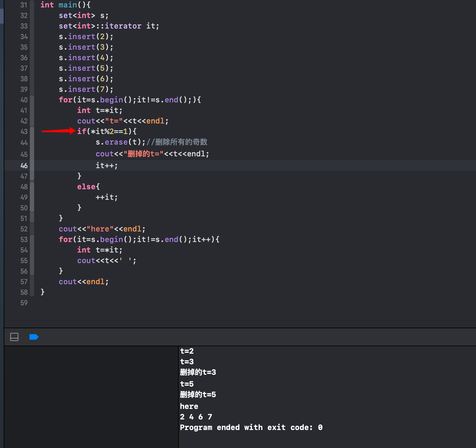Click 'if(*it%2==1){' condition
This screenshot has width=476, height=448.
107,132
